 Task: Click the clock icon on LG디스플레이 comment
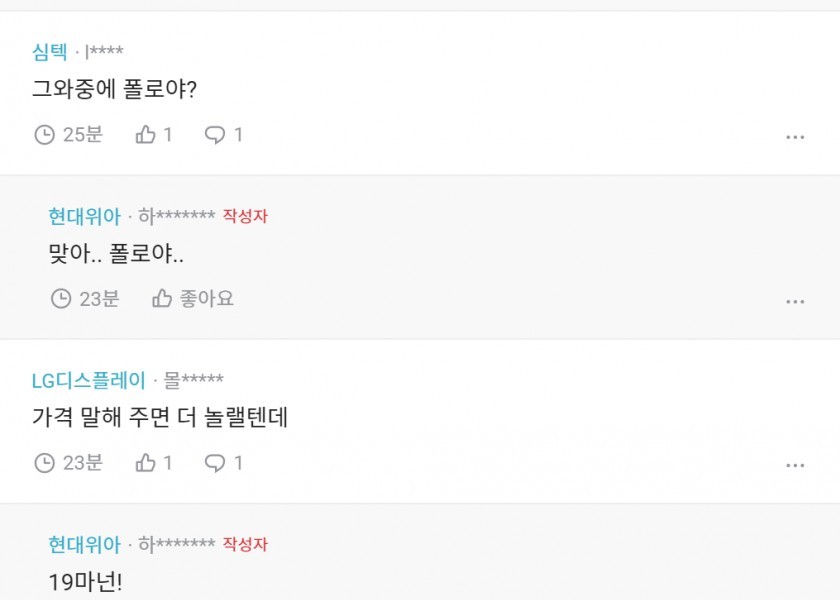44,463
